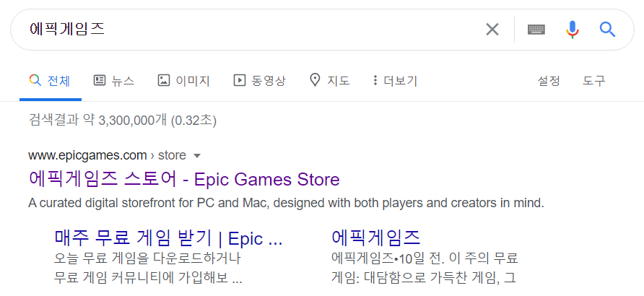Open the 설정 menu
644x296 pixels.
(x=549, y=81)
